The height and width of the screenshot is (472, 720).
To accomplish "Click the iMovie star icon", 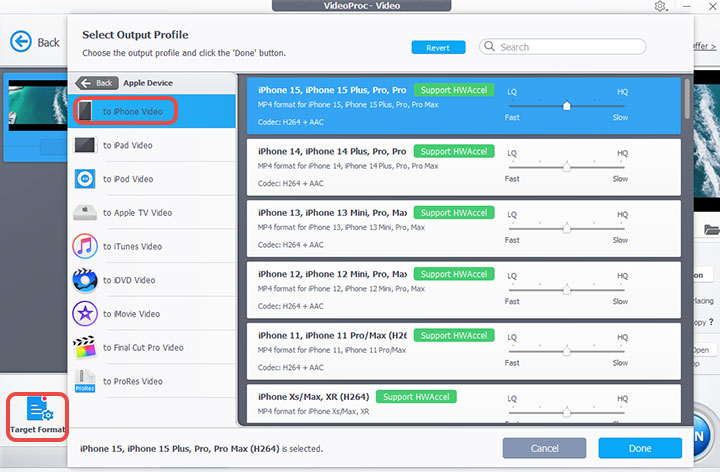I will pos(84,314).
